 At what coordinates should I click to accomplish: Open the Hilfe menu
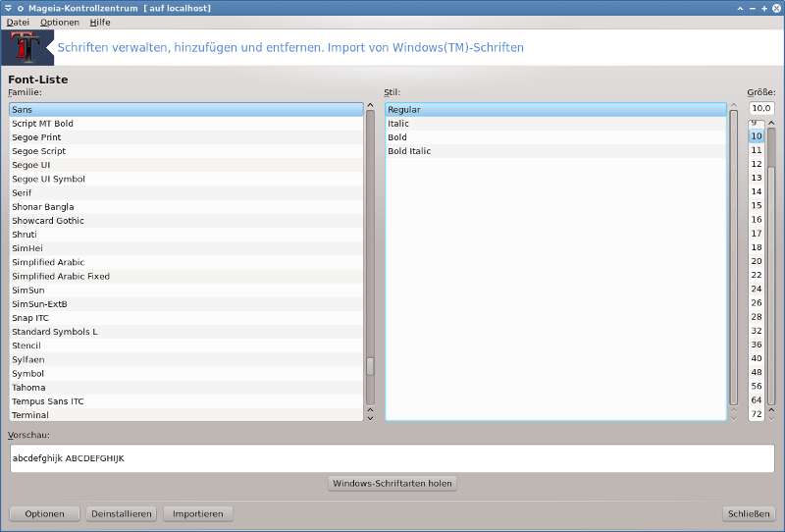pos(100,22)
